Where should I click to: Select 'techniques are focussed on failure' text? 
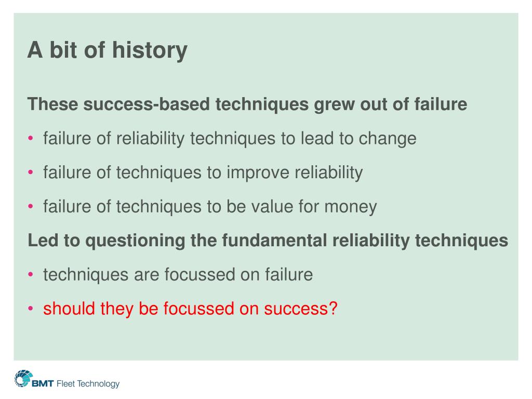[x=178, y=274]
